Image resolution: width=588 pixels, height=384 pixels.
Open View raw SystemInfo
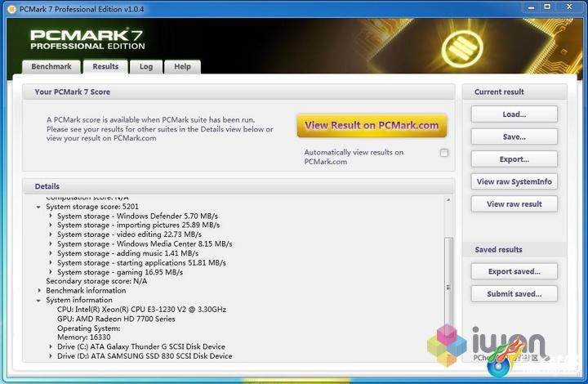pos(514,182)
